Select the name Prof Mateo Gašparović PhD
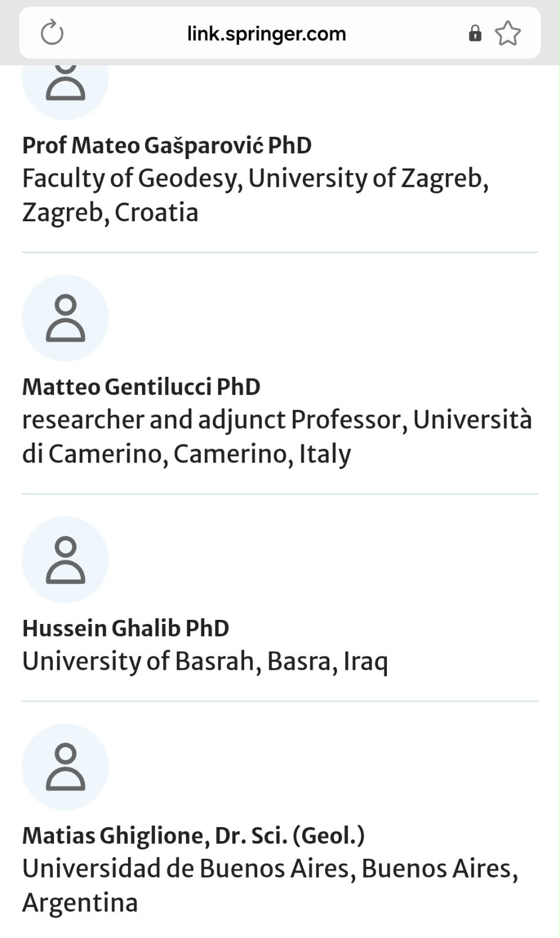 tap(167, 146)
